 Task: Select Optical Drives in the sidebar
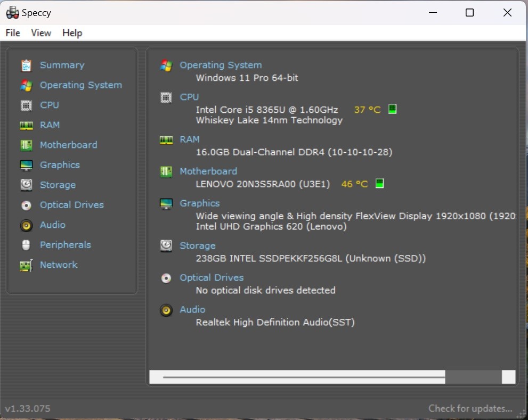[72, 205]
